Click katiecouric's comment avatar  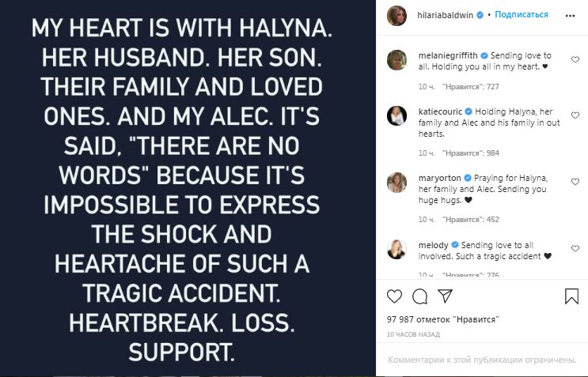(x=396, y=116)
